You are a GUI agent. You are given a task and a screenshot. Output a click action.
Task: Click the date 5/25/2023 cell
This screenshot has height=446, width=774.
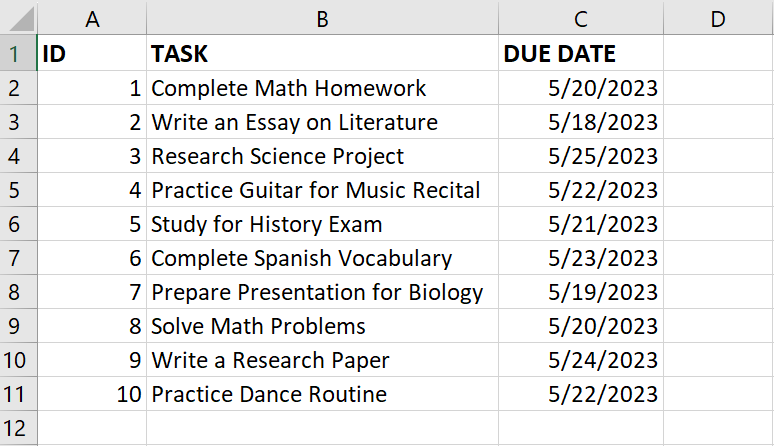coord(581,156)
